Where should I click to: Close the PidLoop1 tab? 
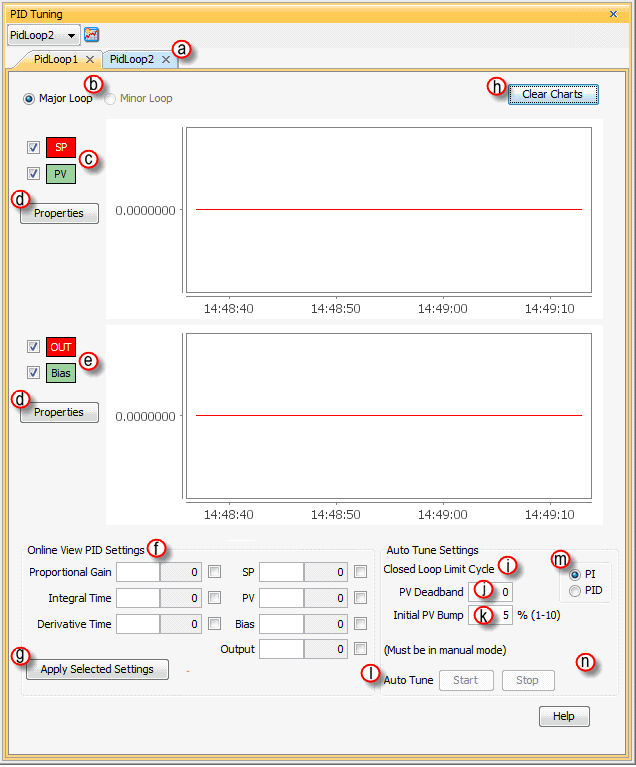click(90, 60)
